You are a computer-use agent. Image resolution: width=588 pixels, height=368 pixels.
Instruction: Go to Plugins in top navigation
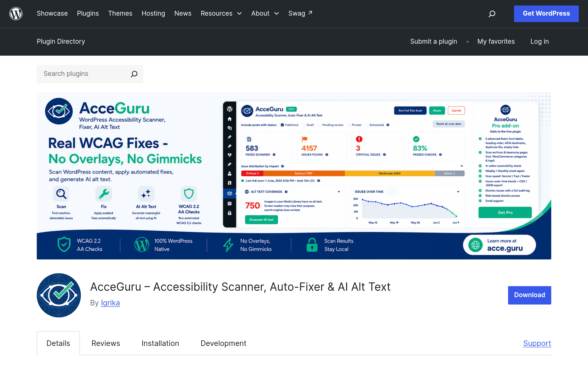click(88, 13)
